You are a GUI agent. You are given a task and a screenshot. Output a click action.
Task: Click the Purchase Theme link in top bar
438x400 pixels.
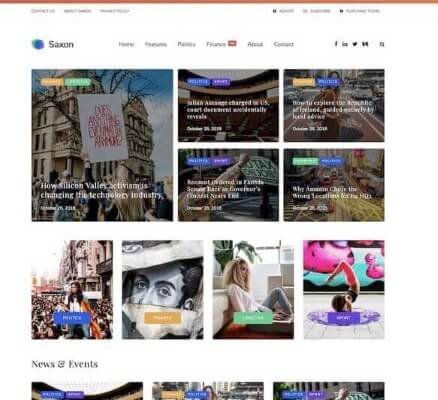click(360, 11)
